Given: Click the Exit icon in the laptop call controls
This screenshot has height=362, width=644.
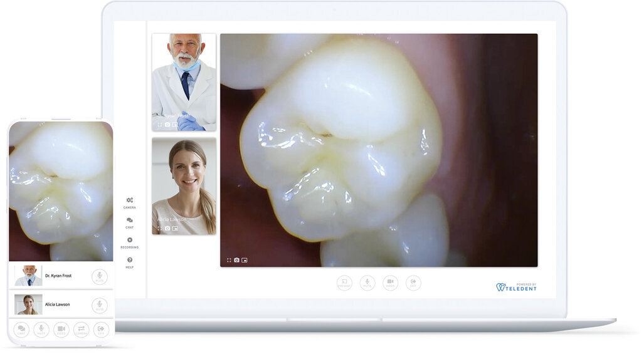Looking at the screenshot, I should pyautogui.click(x=414, y=283).
